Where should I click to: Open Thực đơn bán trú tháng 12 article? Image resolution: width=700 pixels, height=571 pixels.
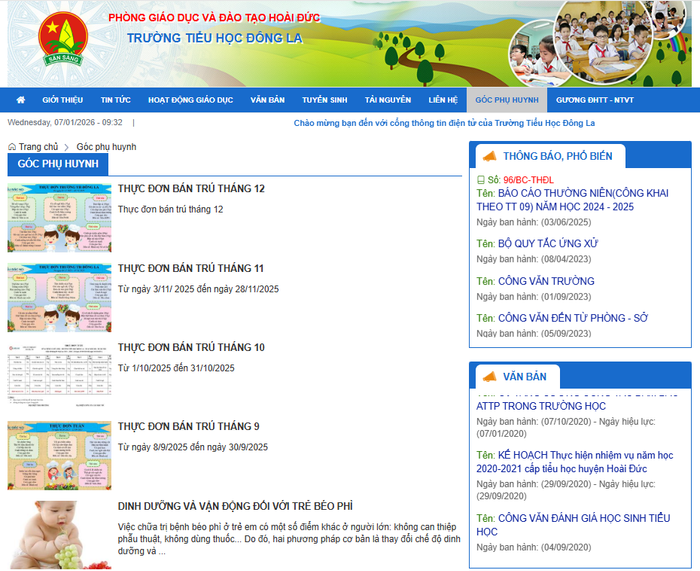pos(191,189)
